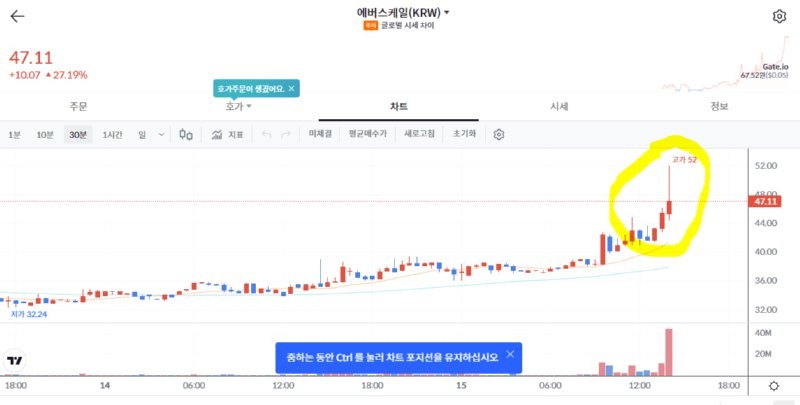Expand the more intervals chevron after 일
This screenshot has width=800, height=405.
tap(161, 135)
